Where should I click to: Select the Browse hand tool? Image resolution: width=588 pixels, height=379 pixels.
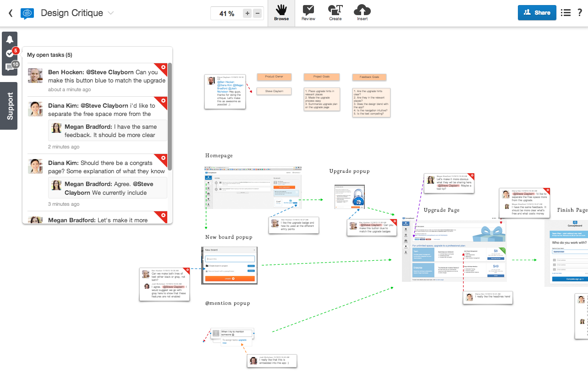coord(281,13)
